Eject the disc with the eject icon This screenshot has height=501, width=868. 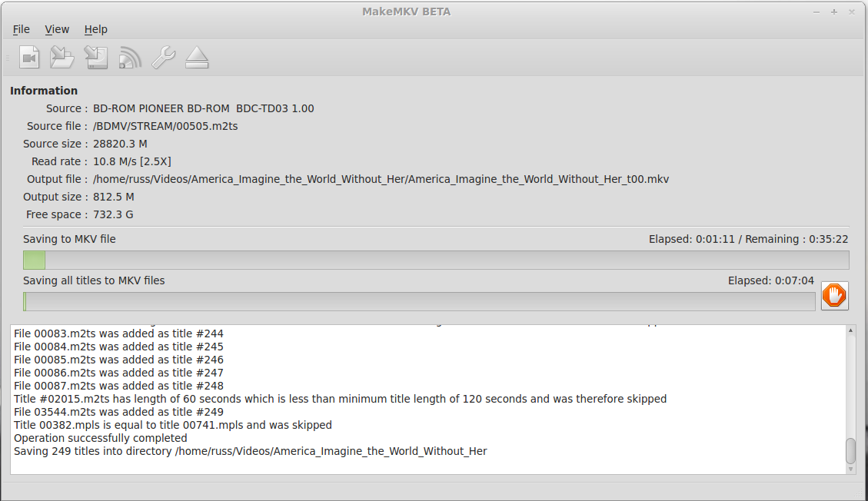tap(197, 58)
